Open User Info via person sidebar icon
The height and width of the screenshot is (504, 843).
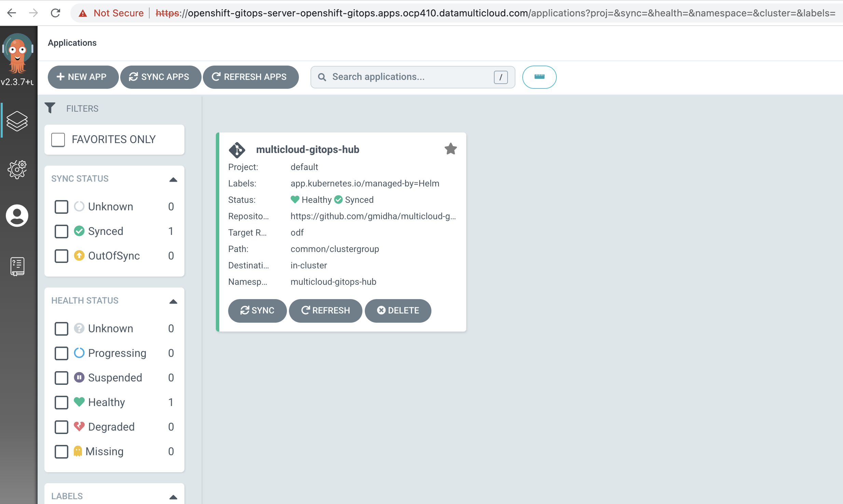[x=17, y=216]
